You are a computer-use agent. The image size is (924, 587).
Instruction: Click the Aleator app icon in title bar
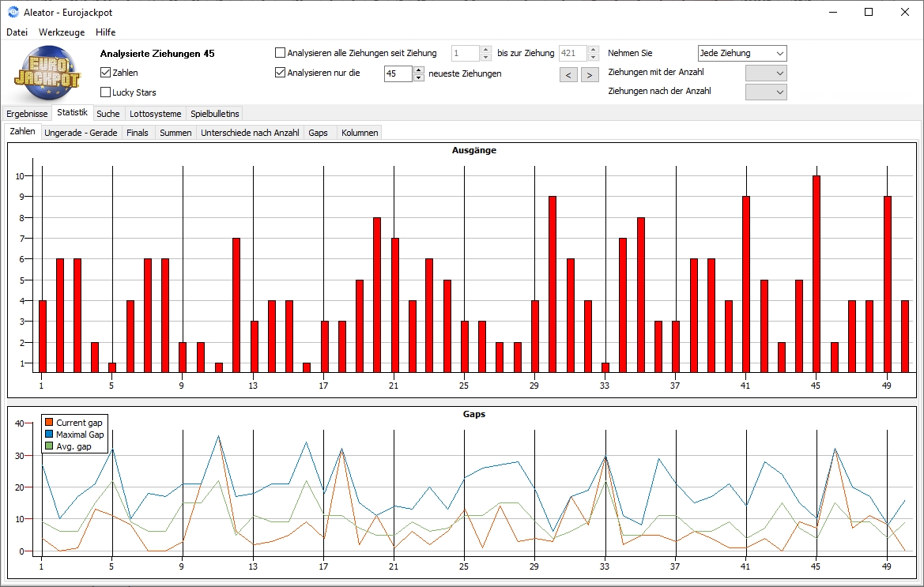(x=13, y=12)
